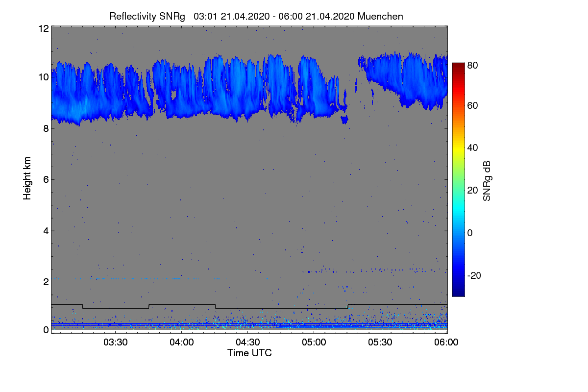Click the colorbar value 40
The height and width of the screenshot is (392, 588).
(x=473, y=147)
